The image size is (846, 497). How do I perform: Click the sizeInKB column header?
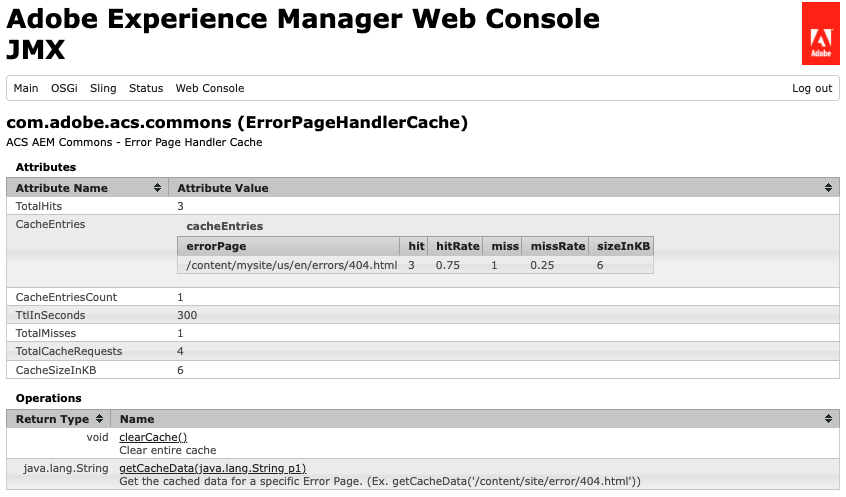tap(621, 246)
